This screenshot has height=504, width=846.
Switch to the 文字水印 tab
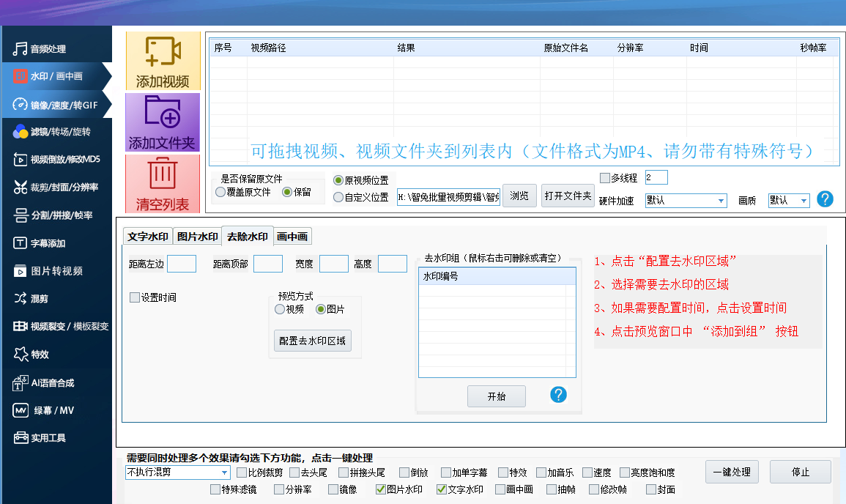point(147,237)
